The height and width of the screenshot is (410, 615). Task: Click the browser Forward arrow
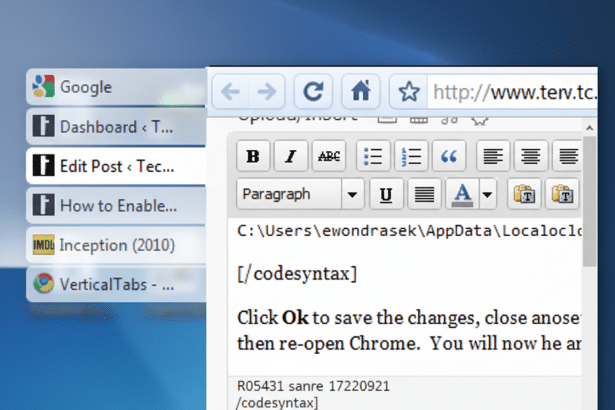click(x=267, y=92)
